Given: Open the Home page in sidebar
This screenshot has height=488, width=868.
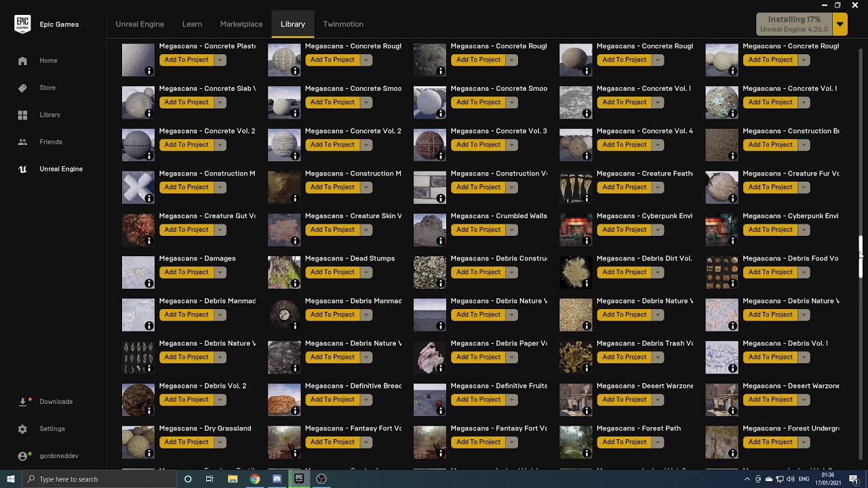Looking at the screenshot, I should [48, 60].
